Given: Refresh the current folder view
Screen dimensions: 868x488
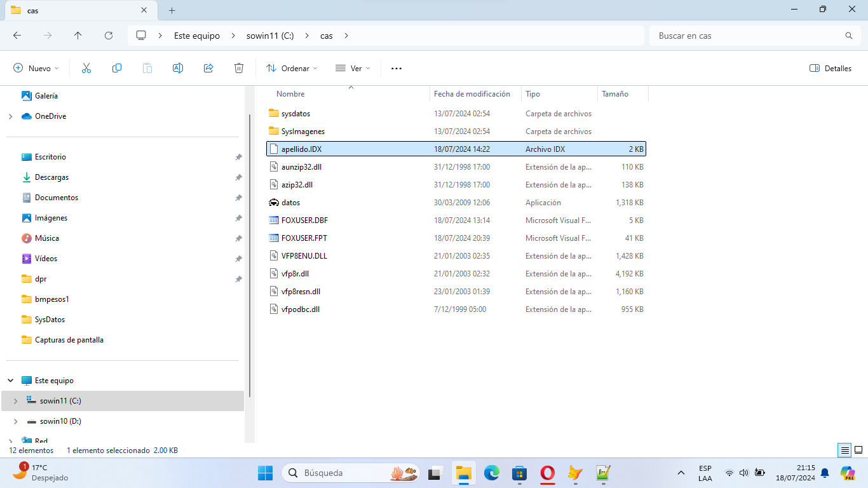Looking at the screenshot, I should (109, 36).
